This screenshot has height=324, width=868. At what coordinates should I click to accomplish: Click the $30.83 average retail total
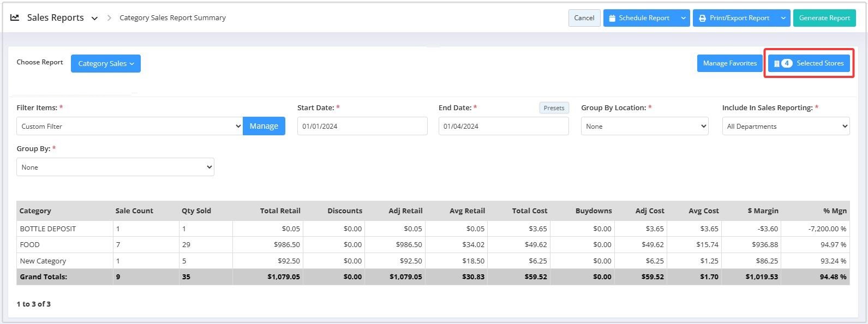coord(472,277)
